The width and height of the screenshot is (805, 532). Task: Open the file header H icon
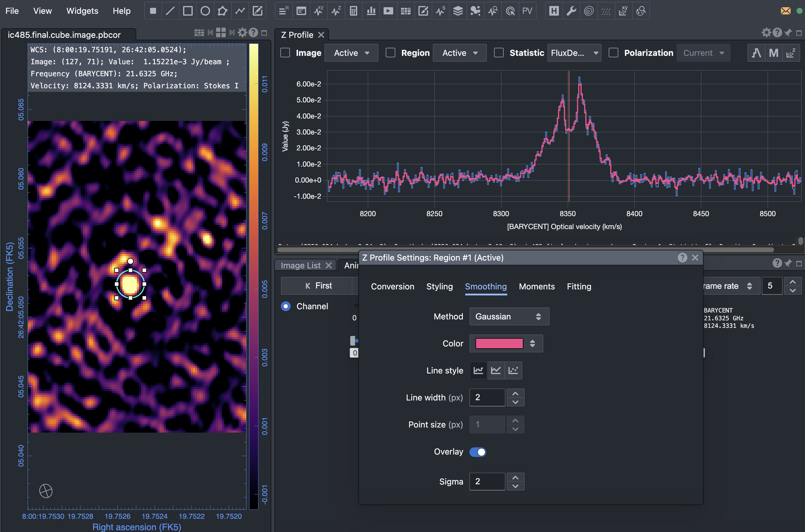click(x=554, y=11)
